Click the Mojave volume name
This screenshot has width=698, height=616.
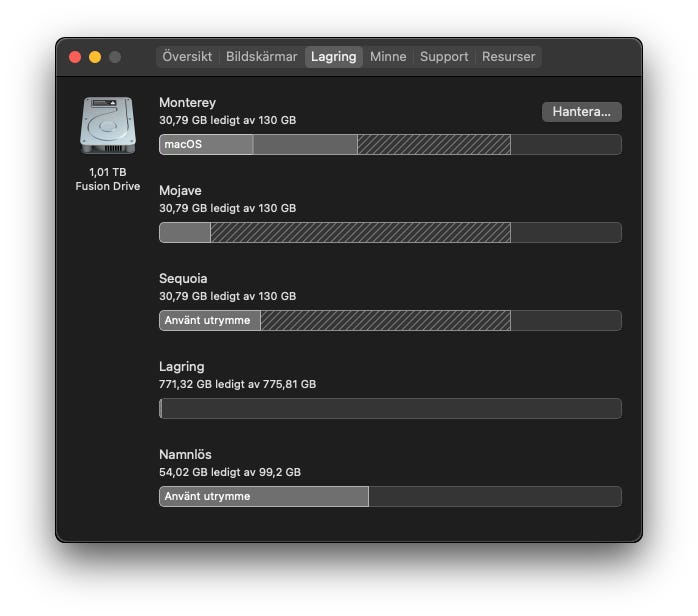click(x=180, y=191)
